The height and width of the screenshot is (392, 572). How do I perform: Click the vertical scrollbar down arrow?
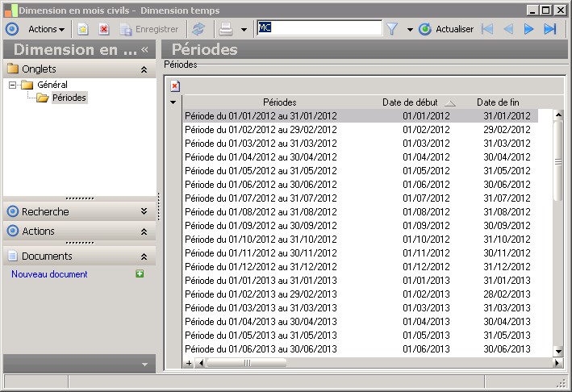click(558, 352)
